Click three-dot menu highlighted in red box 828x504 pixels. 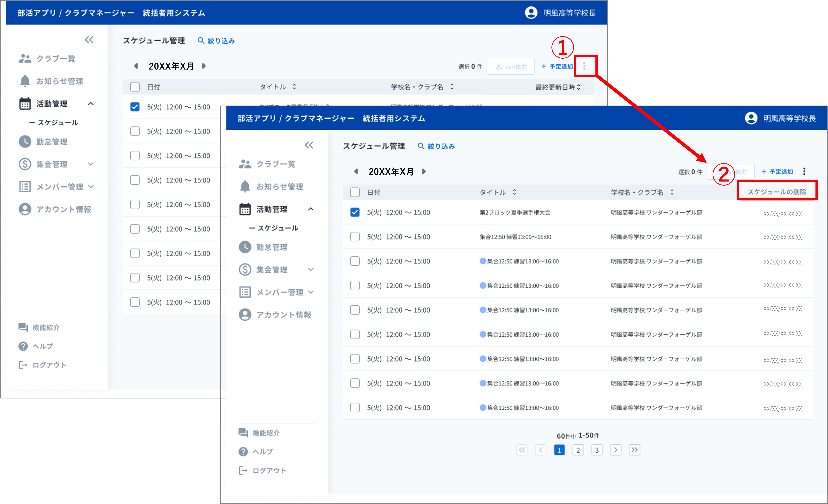pyautogui.click(x=584, y=66)
